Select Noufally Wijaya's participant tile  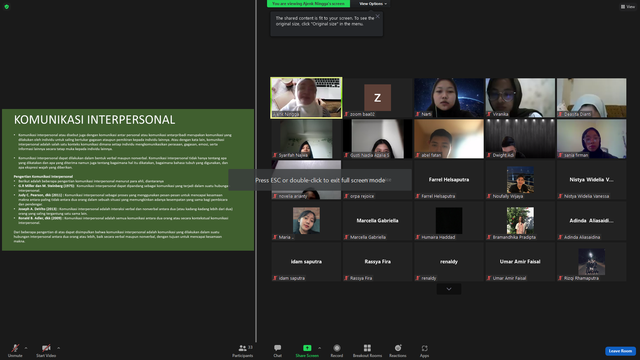pyautogui.click(x=520, y=180)
